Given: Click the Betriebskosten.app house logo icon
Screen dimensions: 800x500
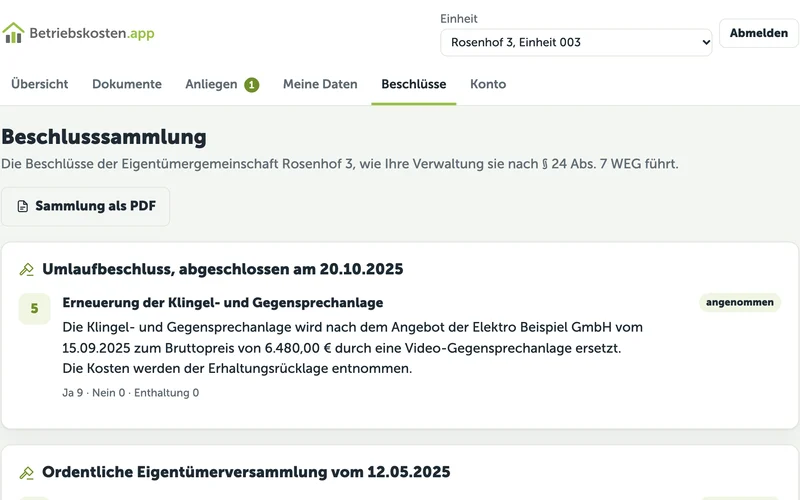Looking at the screenshot, I should [13, 33].
